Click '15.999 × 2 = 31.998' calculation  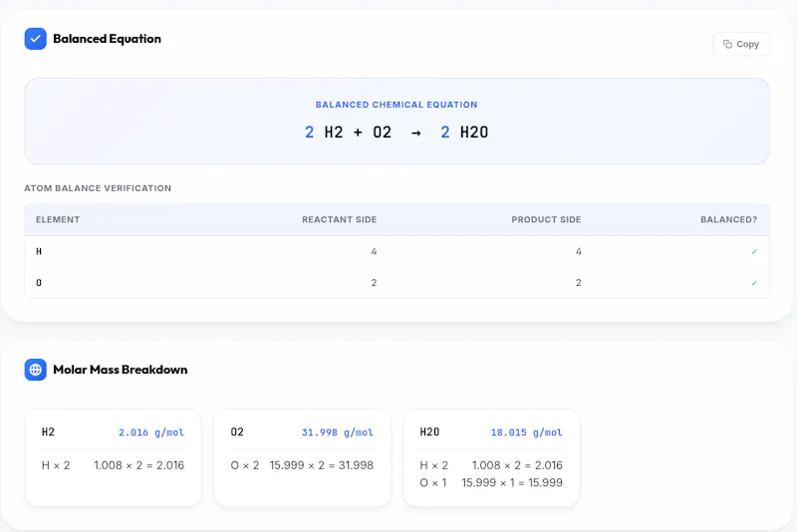tap(321, 465)
